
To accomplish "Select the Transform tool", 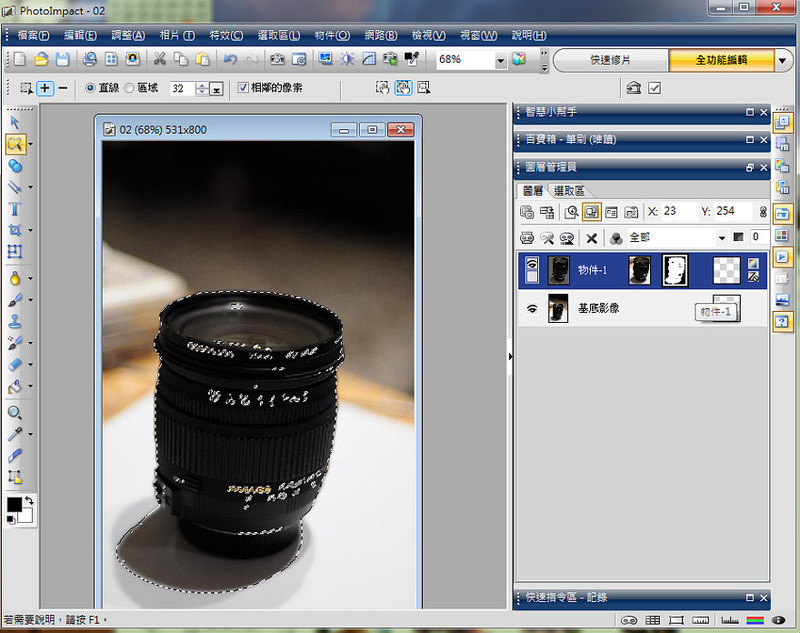I will pyautogui.click(x=14, y=251).
